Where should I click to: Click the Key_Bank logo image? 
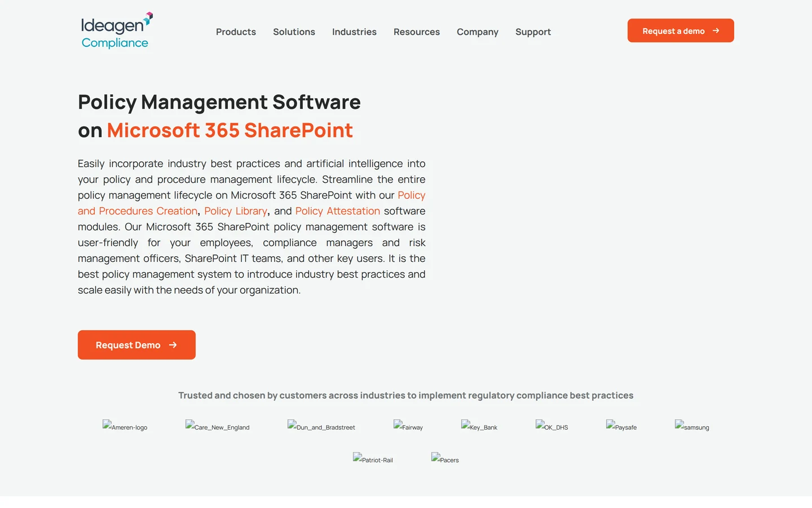[x=479, y=426]
